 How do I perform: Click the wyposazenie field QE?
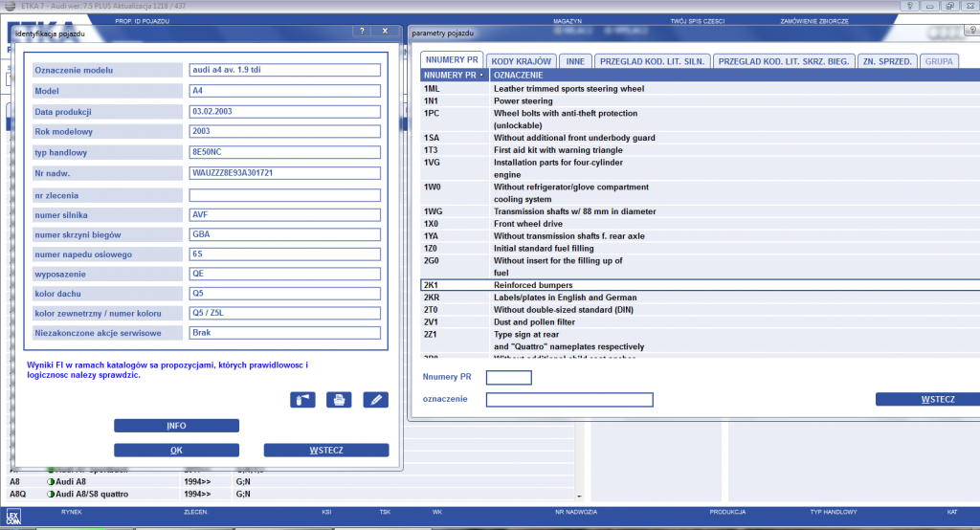tap(284, 274)
